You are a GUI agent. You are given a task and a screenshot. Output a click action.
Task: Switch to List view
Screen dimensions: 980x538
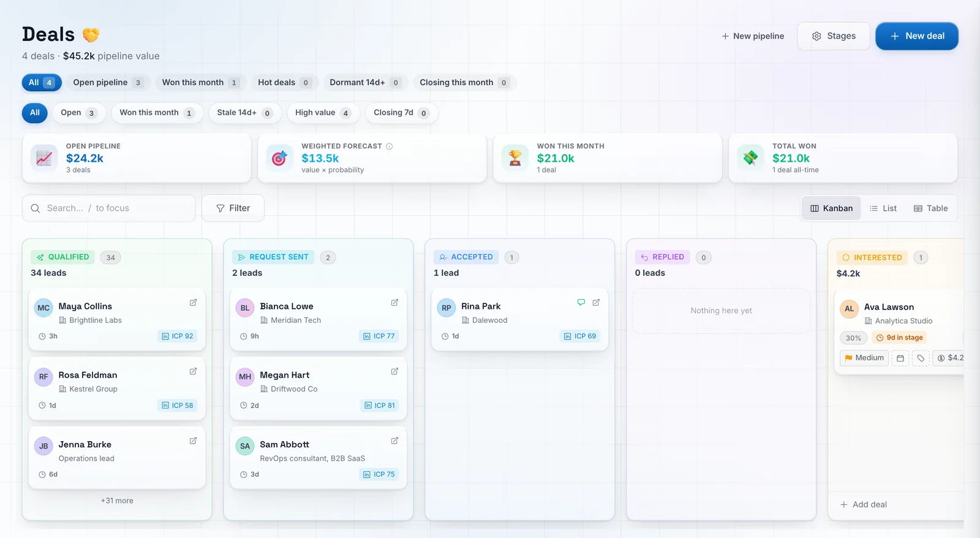click(x=883, y=208)
